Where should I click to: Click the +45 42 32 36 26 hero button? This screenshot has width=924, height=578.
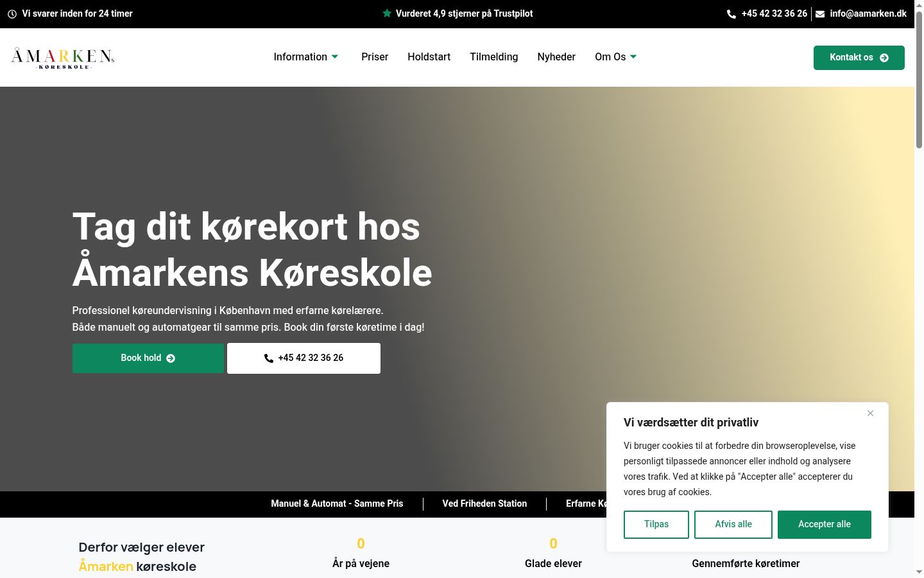pyautogui.click(x=304, y=358)
